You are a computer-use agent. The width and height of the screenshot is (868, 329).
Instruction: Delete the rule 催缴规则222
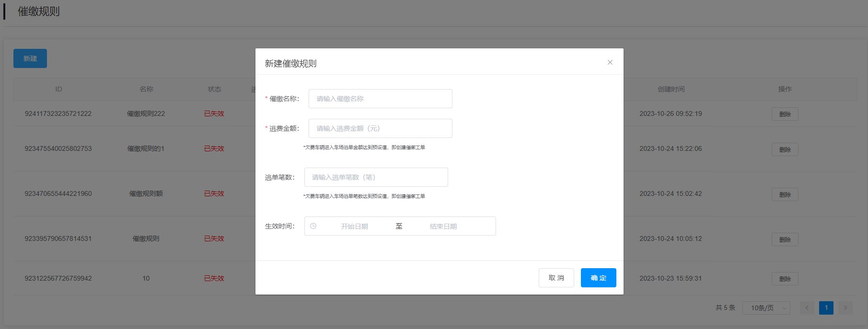click(x=785, y=114)
